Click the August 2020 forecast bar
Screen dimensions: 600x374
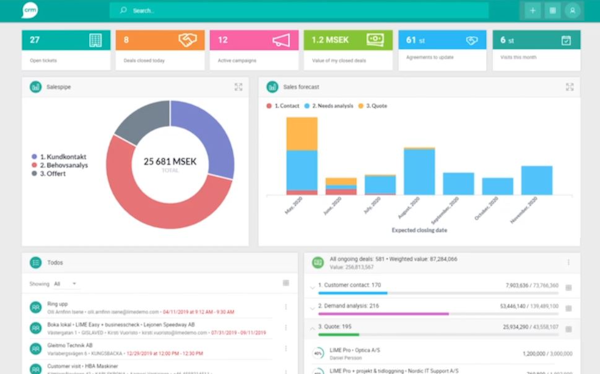coord(419,171)
